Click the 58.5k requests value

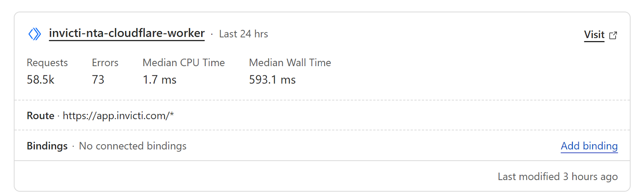click(41, 80)
